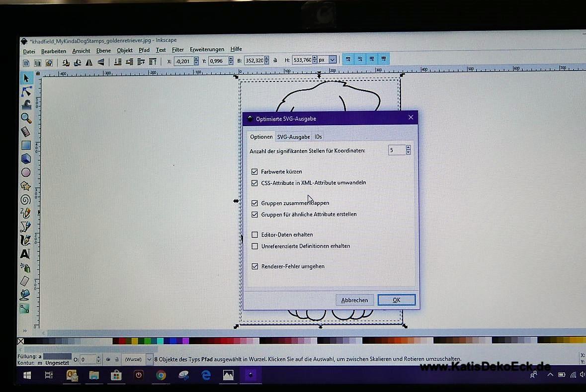The image size is (586, 392).
Task: Enable the Editor-Daten erhalten option
Action: pyautogui.click(x=254, y=235)
